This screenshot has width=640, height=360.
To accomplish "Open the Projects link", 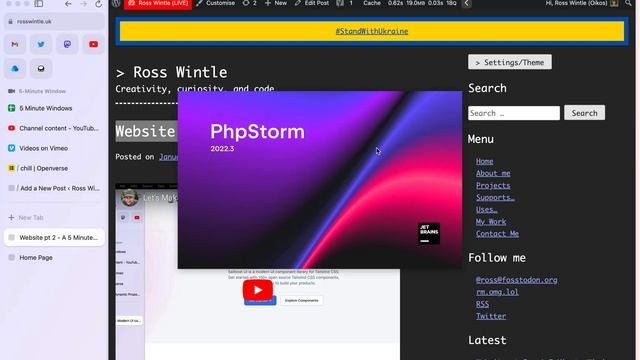I will (493, 186).
